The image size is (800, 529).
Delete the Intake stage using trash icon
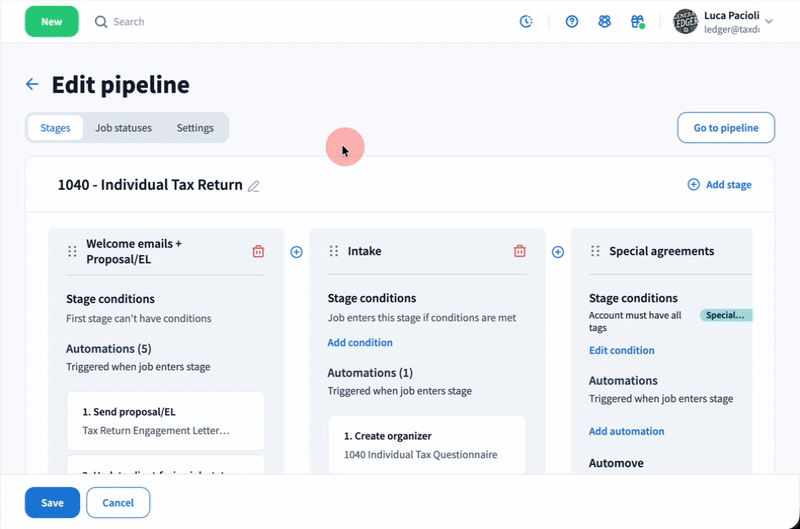519,252
